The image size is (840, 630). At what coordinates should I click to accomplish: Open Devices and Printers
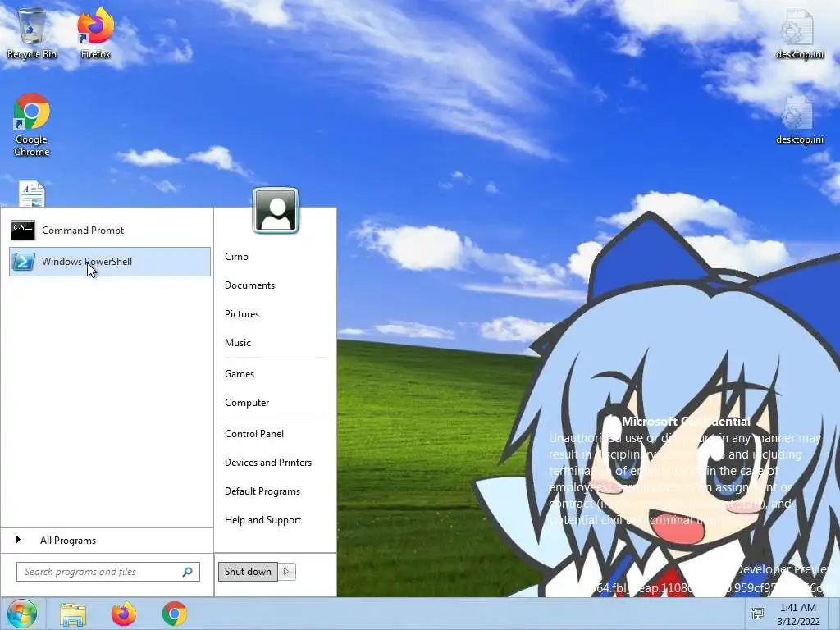click(x=268, y=463)
